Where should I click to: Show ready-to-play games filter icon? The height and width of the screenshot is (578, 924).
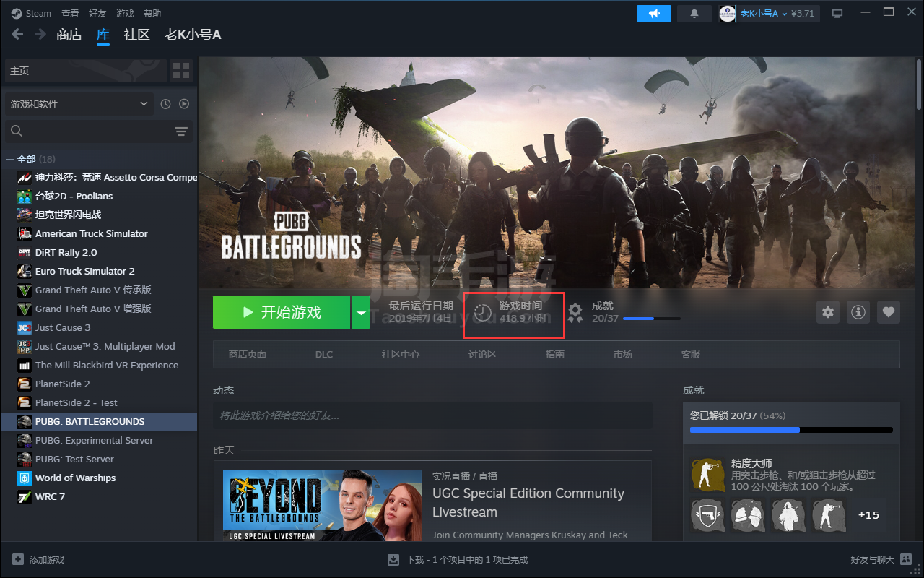[184, 104]
